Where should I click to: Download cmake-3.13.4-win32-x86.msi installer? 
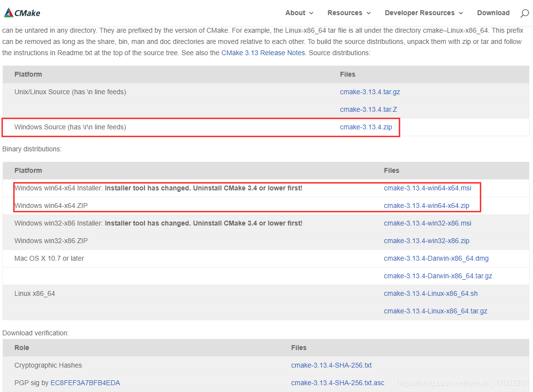click(427, 224)
